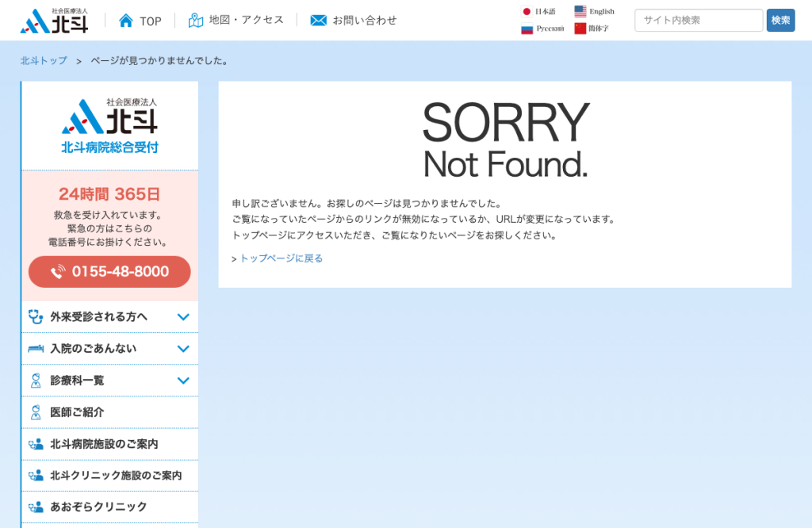Click the 検索 search button

780,20
